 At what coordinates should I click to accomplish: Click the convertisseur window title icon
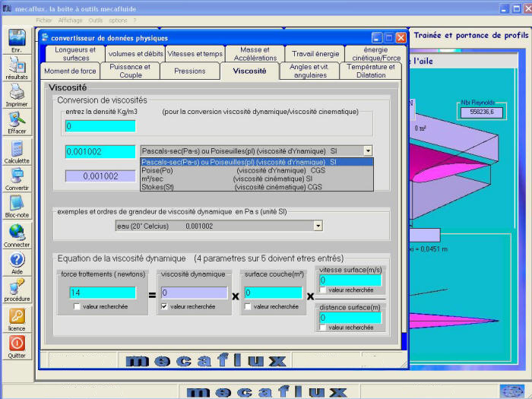click(x=45, y=37)
